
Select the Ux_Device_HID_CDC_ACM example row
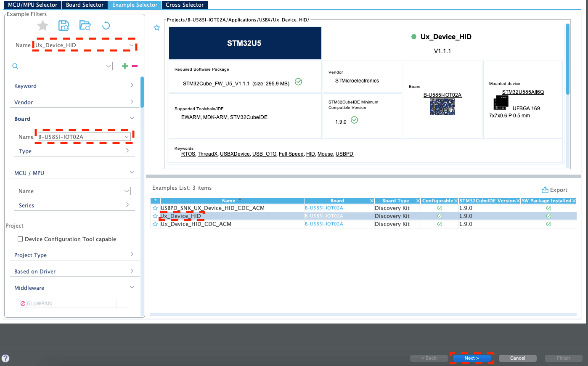tap(363, 224)
